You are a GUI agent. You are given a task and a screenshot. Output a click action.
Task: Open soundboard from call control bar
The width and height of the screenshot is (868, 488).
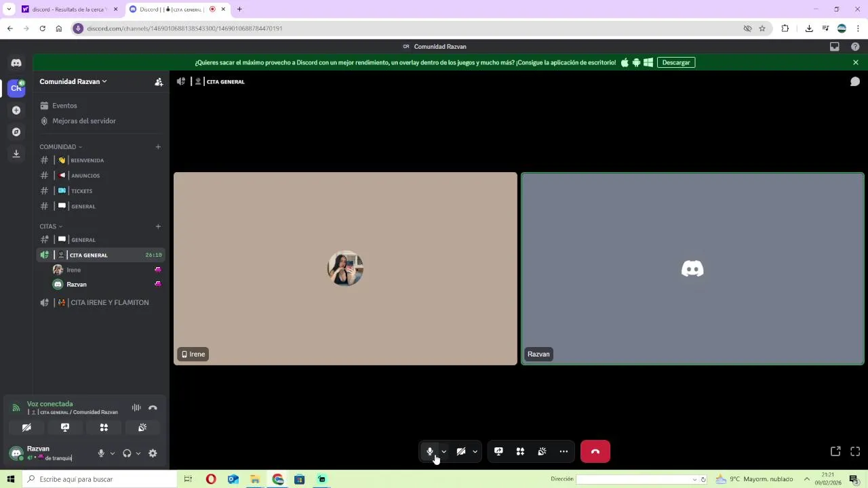(542, 451)
